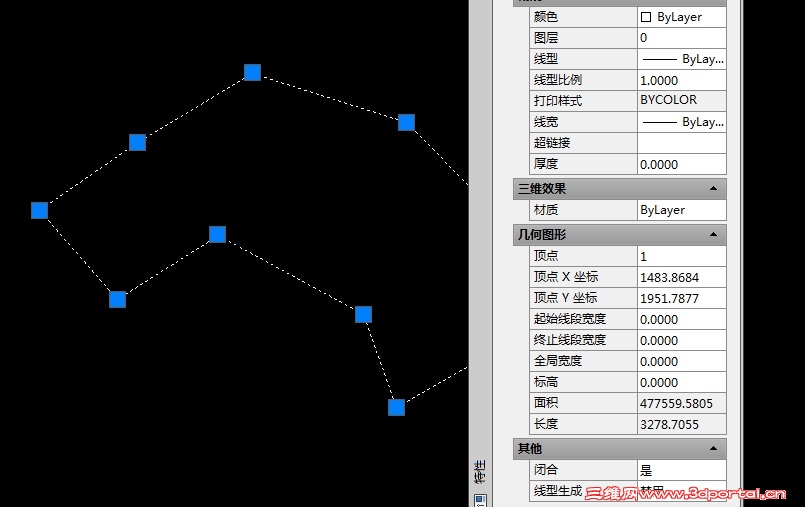The height and width of the screenshot is (507, 805).
Task: Click the empty 超链接 value field
Action: pos(681,143)
